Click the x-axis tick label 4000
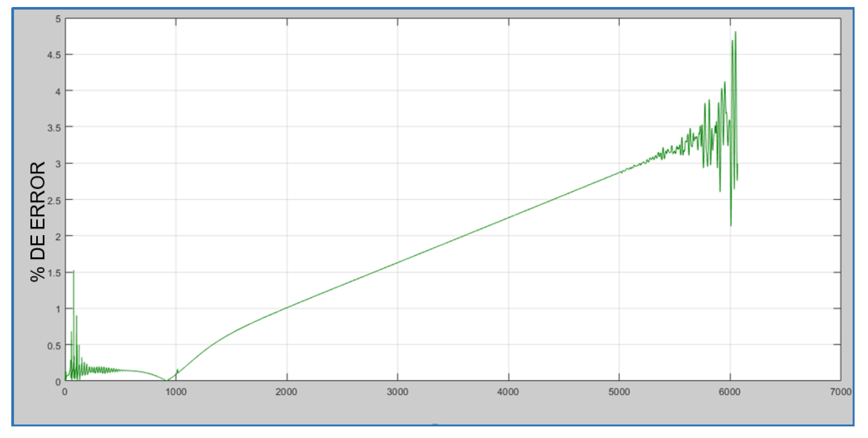The height and width of the screenshot is (438, 868). tap(508, 392)
